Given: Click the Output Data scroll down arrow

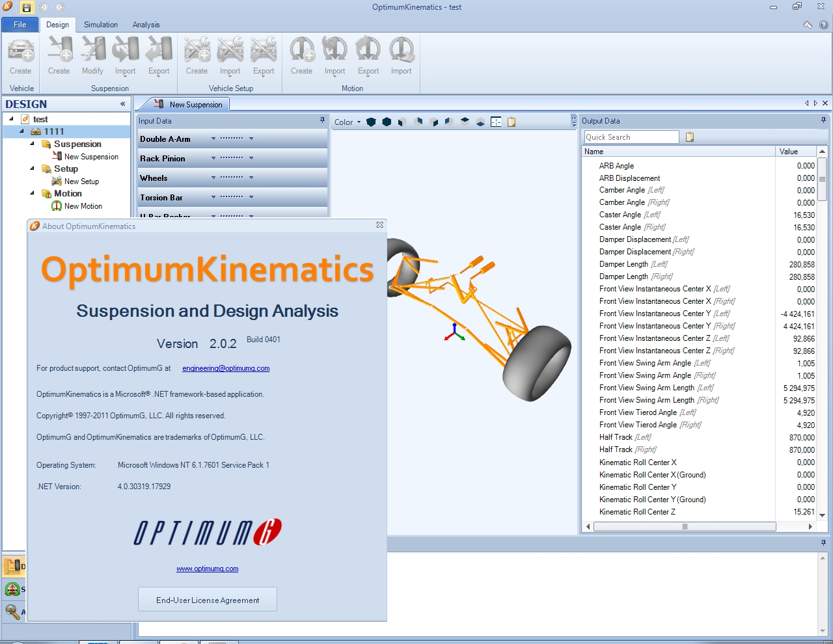Looking at the screenshot, I should 823,515.
